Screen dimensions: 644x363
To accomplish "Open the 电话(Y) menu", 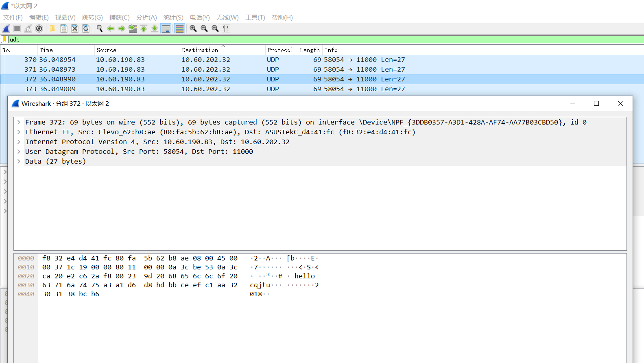I will 200,17.
